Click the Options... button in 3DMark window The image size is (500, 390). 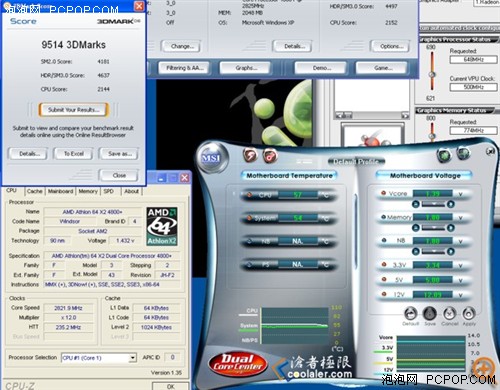(391, 46)
